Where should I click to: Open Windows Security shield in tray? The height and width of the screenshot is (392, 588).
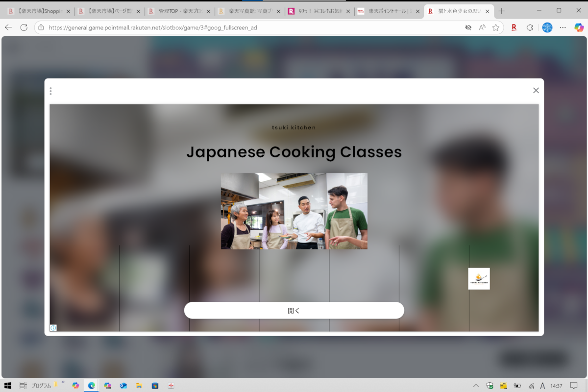(x=490, y=386)
